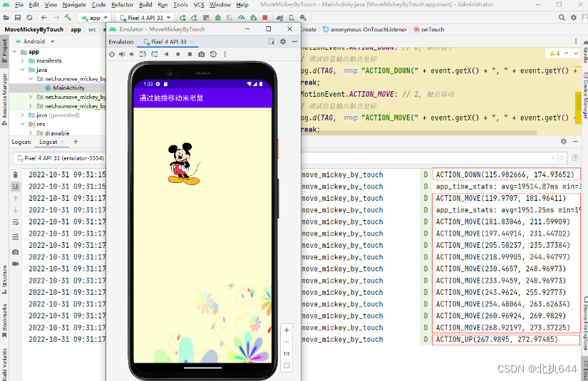588x381 pixels.
Task: Open the Refactor menu
Action: (123, 4)
